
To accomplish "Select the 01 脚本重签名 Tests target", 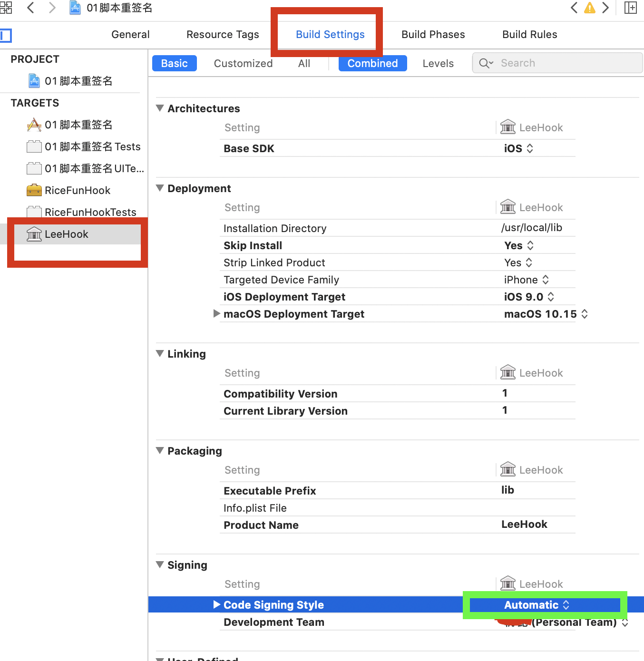I will coord(84,146).
